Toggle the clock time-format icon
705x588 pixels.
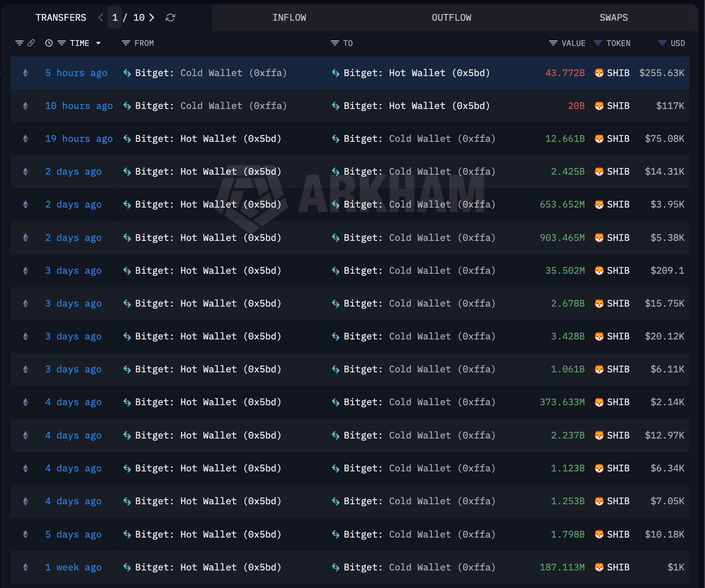tap(49, 43)
